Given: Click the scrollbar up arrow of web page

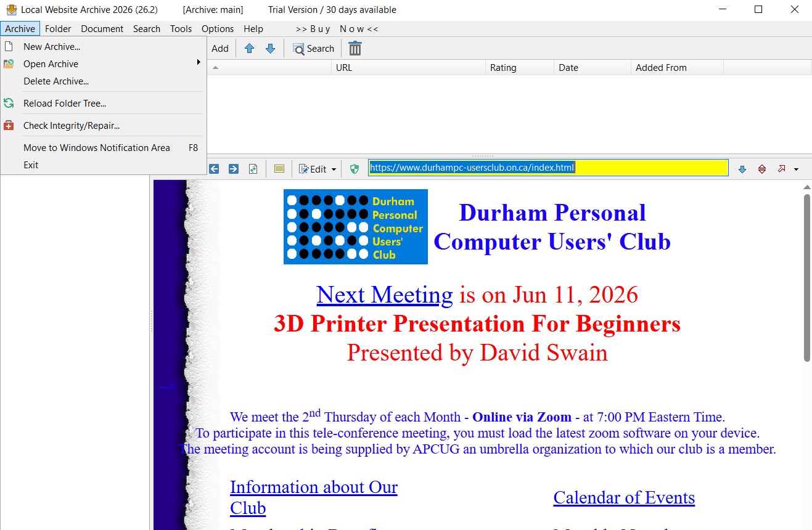Looking at the screenshot, I should point(807,187).
